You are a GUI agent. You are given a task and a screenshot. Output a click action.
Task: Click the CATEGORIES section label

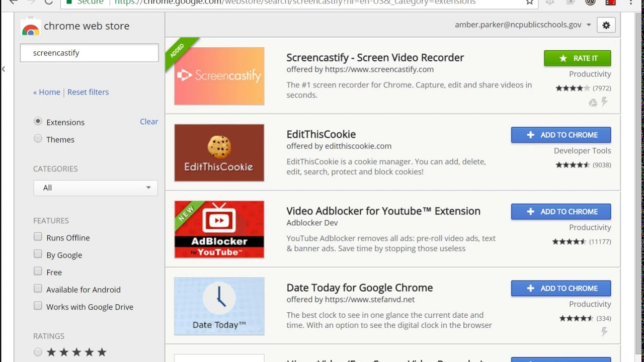[x=55, y=169]
